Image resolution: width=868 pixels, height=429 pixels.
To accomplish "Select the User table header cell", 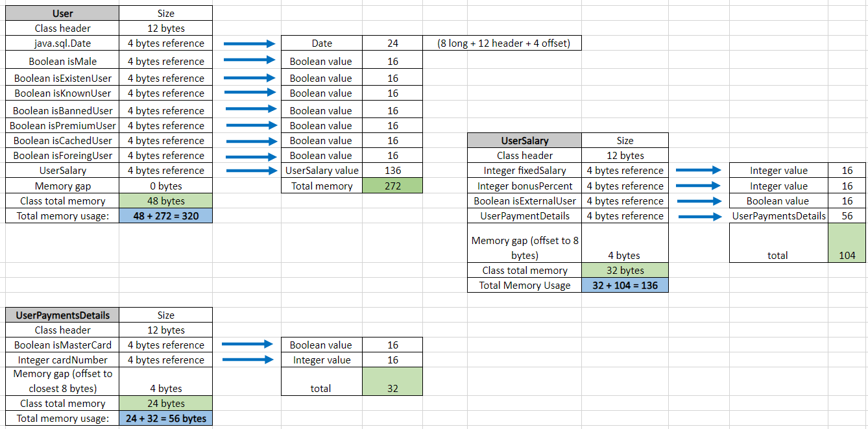I will tap(62, 13).
